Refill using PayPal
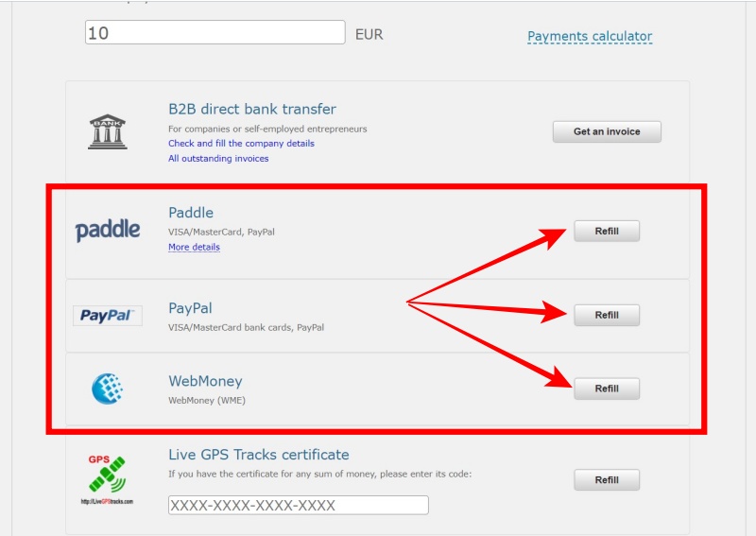Screen dimensions: 756x536 (607, 315)
